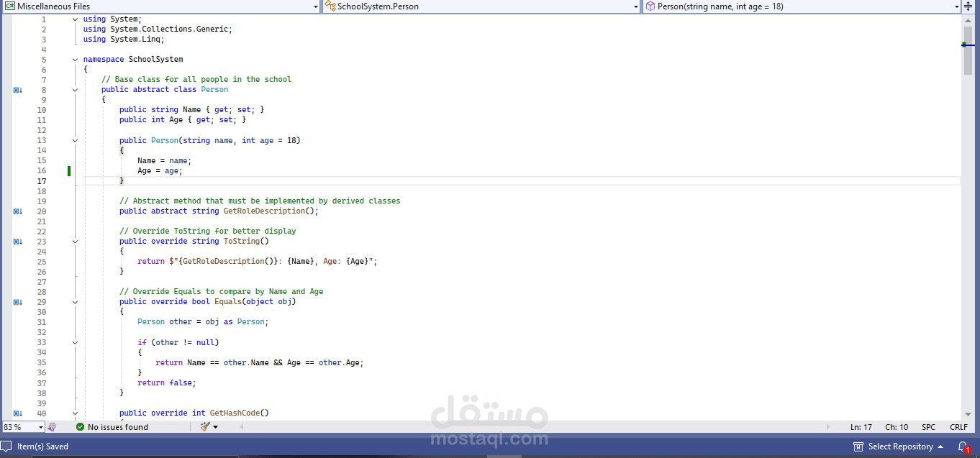Click the 'Age = age;' statement on line 16

(160, 171)
